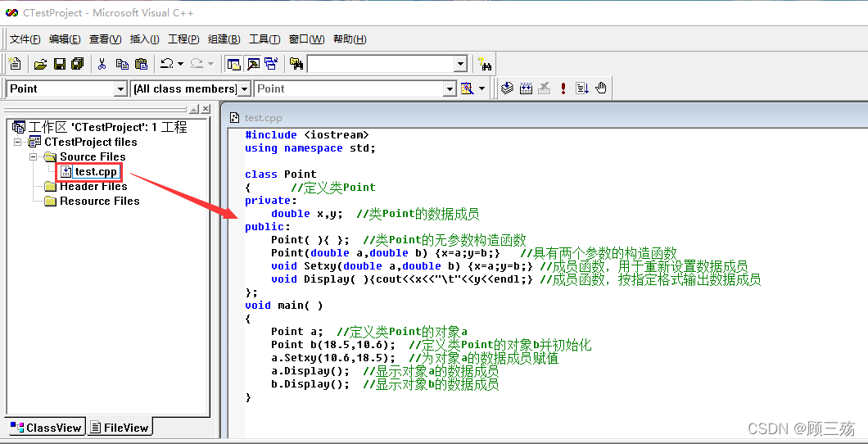The height and width of the screenshot is (444, 868).
Task: Open the 帮助(H) menu
Action: coord(350,39)
